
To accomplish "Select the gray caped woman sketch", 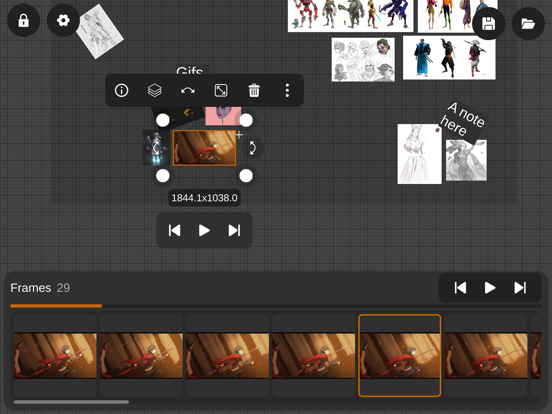I will coord(466,160).
